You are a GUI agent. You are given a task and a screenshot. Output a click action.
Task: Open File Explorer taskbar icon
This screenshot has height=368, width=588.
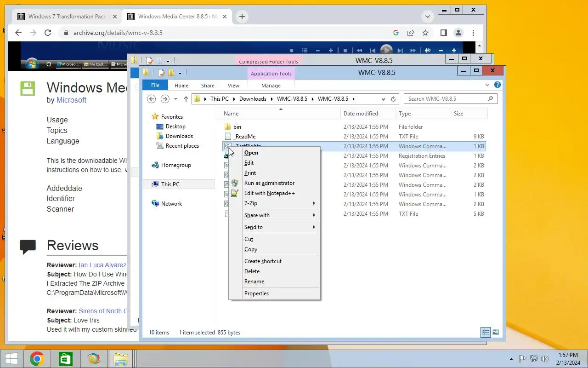[x=121, y=359]
